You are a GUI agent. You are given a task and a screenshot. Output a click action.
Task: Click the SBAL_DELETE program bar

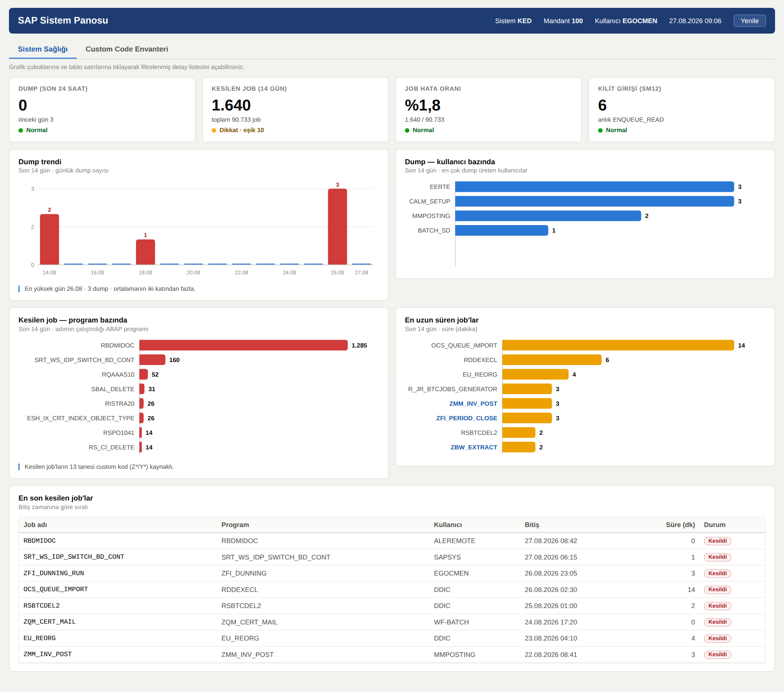pos(142,389)
